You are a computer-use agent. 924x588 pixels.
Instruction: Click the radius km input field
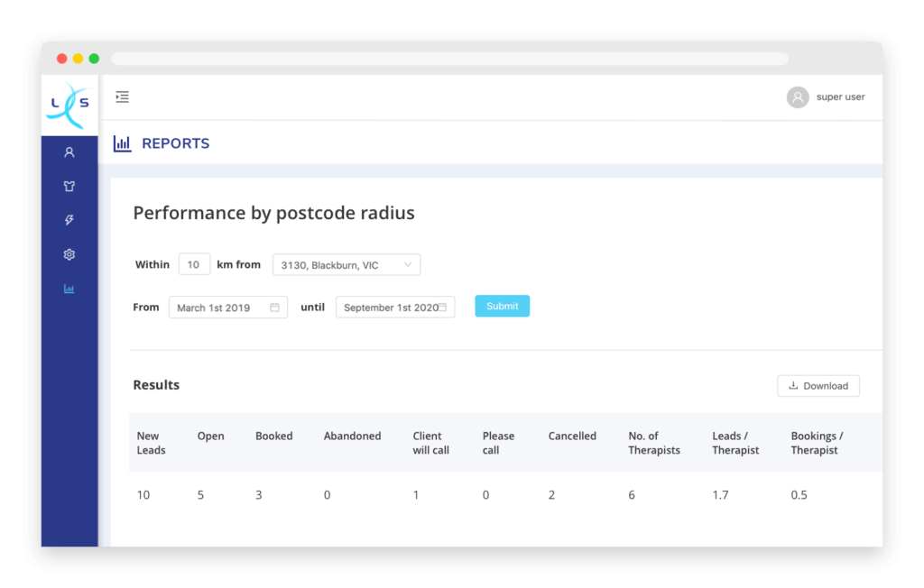[x=194, y=264]
